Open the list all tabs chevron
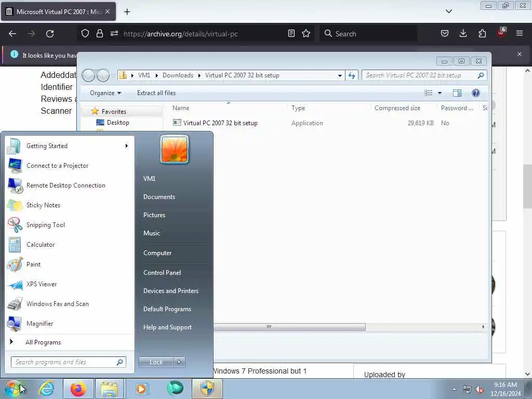Viewport: 532px width, 399px height. tap(448, 11)
